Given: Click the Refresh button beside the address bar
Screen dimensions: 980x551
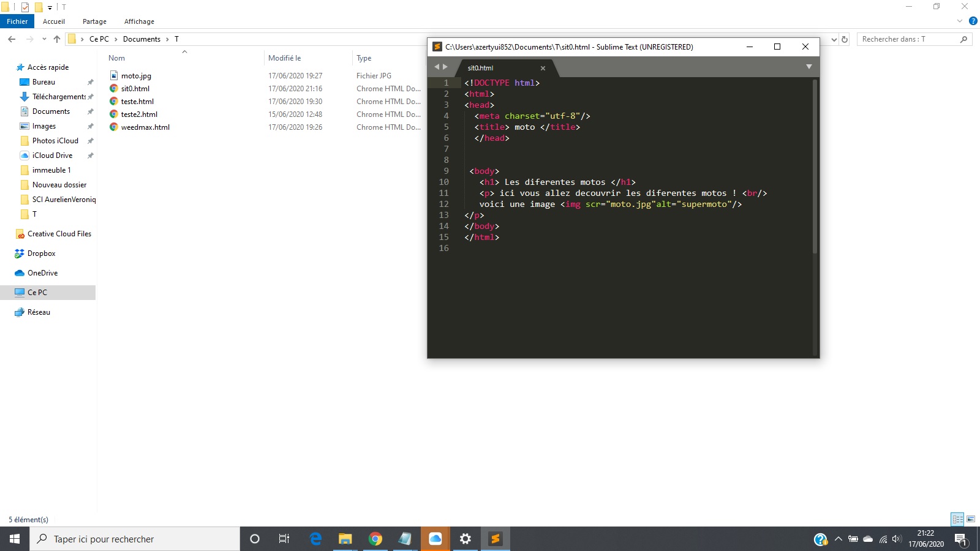Looking at the screenshot, I should 845,39.
